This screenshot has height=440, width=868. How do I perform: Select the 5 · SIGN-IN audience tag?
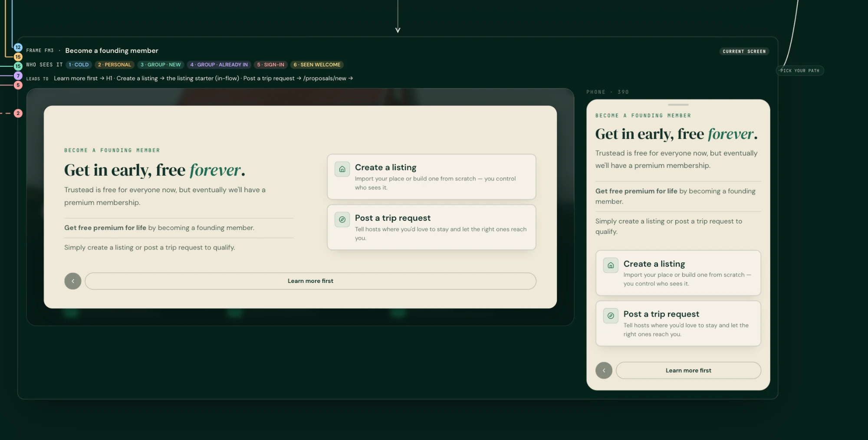point(271,65)
